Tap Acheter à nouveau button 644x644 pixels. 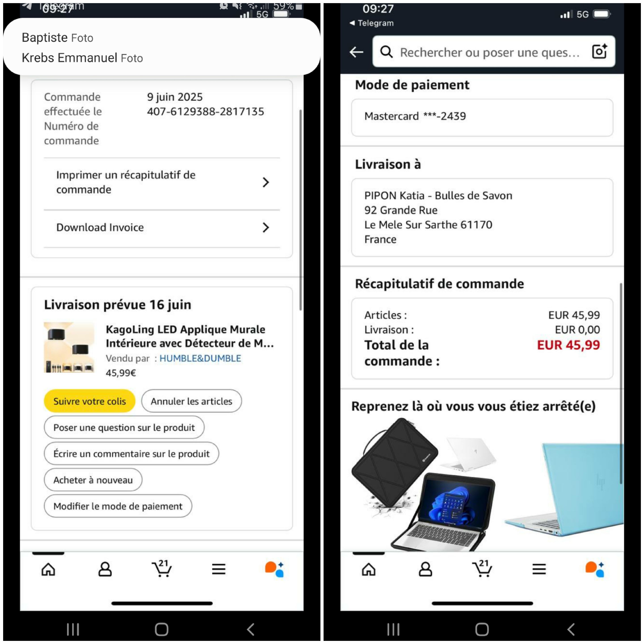[x=93, y=480]
